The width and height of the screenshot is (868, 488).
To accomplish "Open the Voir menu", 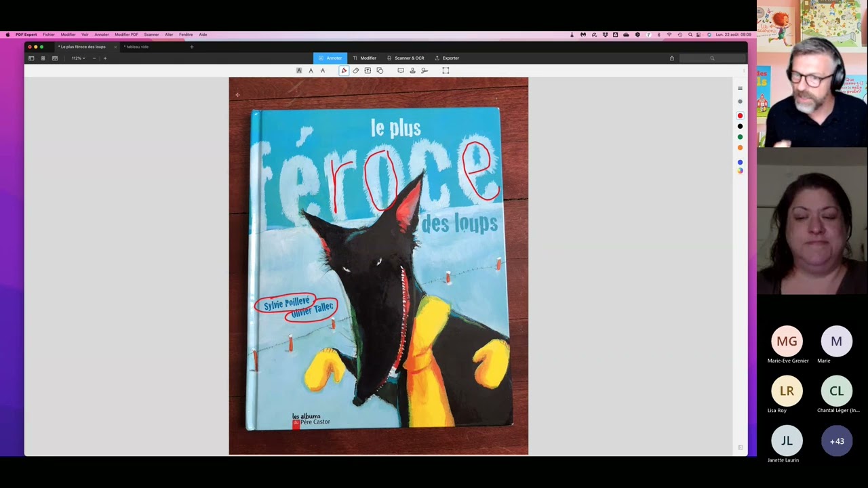I will tap(85, 35).
